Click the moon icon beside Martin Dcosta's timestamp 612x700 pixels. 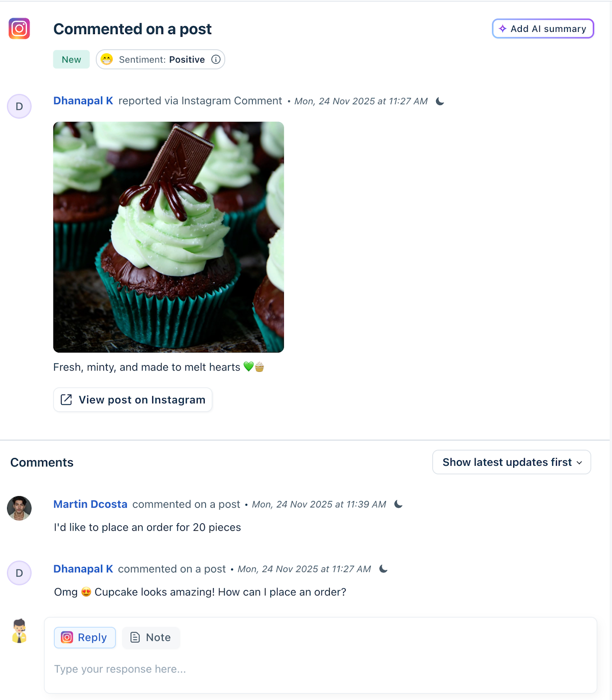(x=398, y=504)
